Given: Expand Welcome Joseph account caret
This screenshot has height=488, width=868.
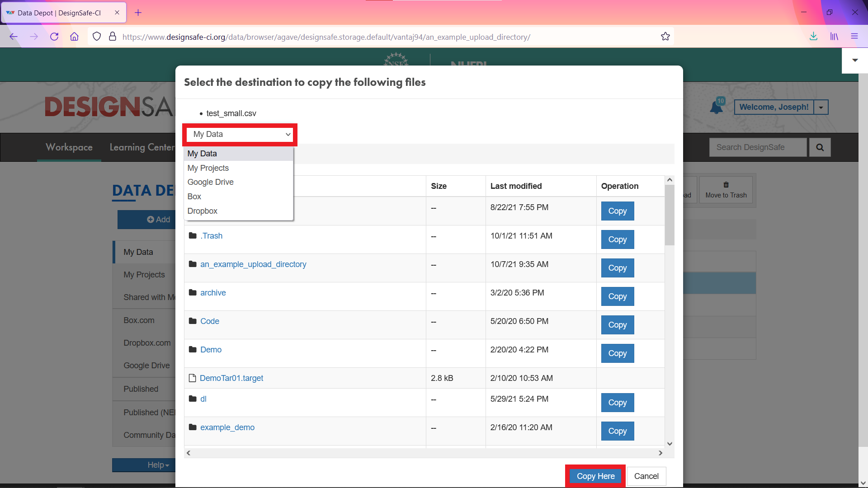Looking at the screenshot, I should [x=821, y=108].
